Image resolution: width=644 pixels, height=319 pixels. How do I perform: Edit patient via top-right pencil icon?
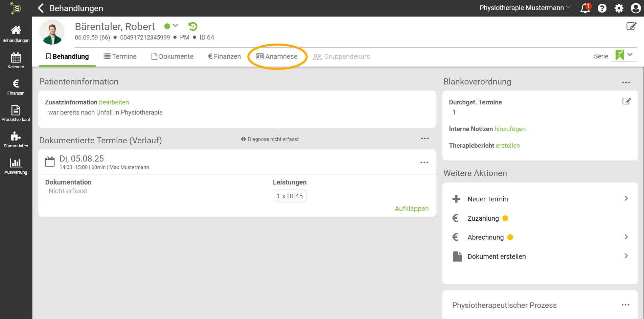coord(631,26)
